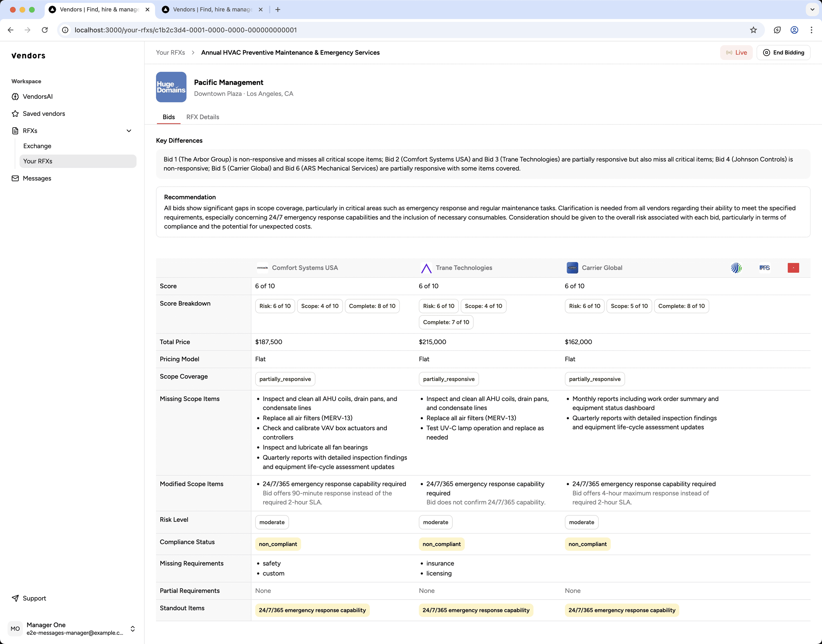
Task: Click the VendorsAI sidebar icon
Action: (x=15, y=97)
